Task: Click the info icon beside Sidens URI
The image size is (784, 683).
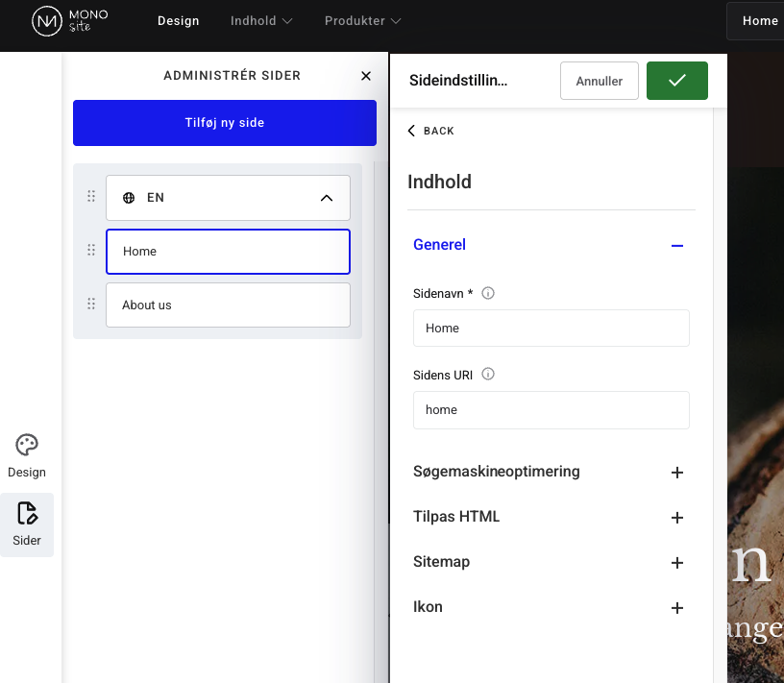Action: tap(488, 375)
